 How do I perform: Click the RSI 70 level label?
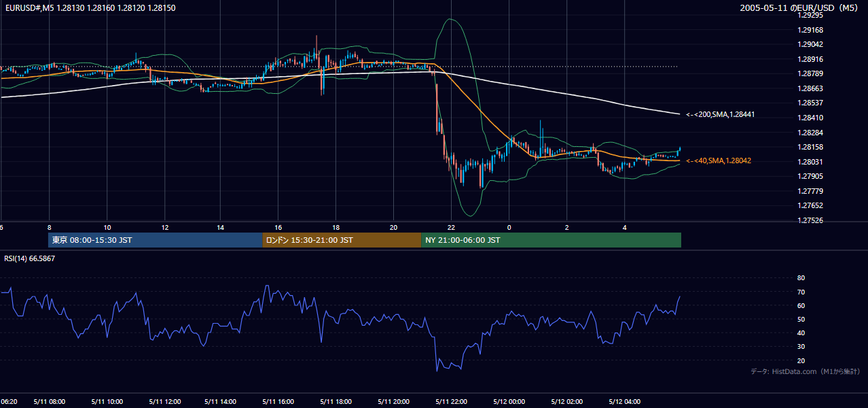(801, 292)
